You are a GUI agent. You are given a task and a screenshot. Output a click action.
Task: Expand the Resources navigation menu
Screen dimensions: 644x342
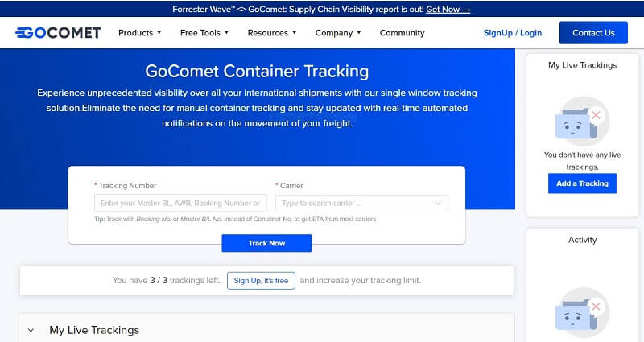pos(271,33)
